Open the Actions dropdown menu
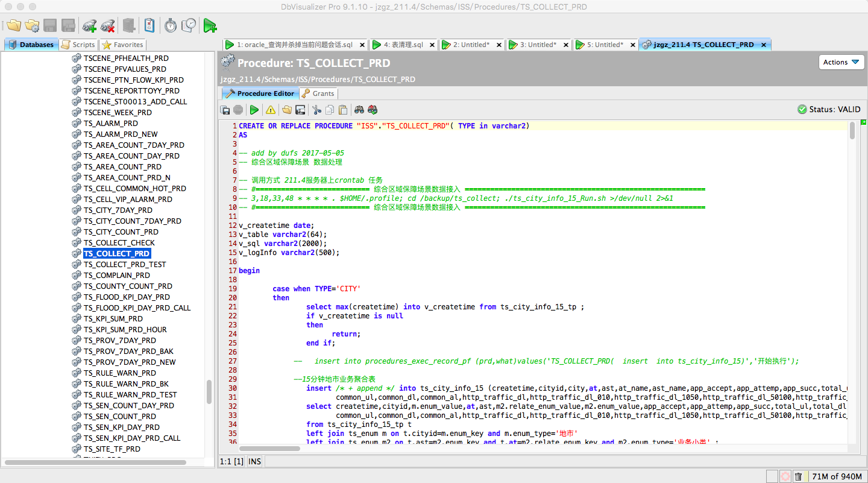The height and width of the screenshot is (483, 868). pos(841,62)
